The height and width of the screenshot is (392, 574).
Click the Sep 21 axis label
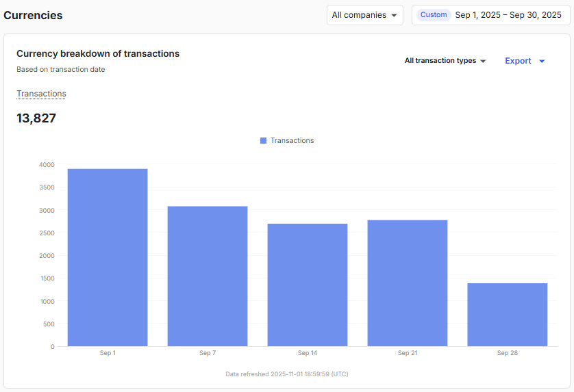point(408,353)
